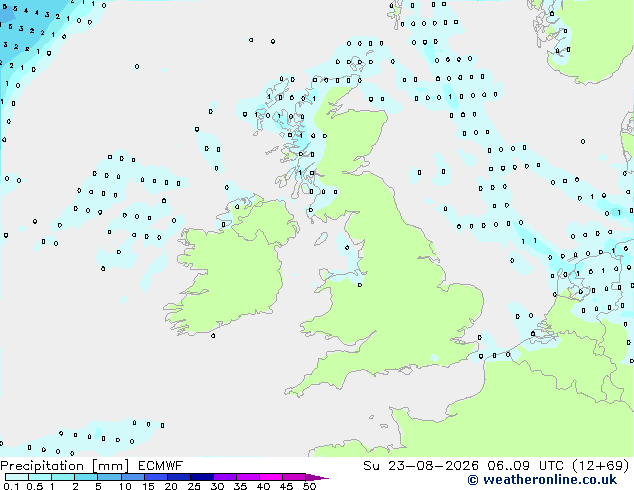634x490 pixels.
Task: Click the "25" legend scale label
Action: pyautogui.click(x=194, y=486)
